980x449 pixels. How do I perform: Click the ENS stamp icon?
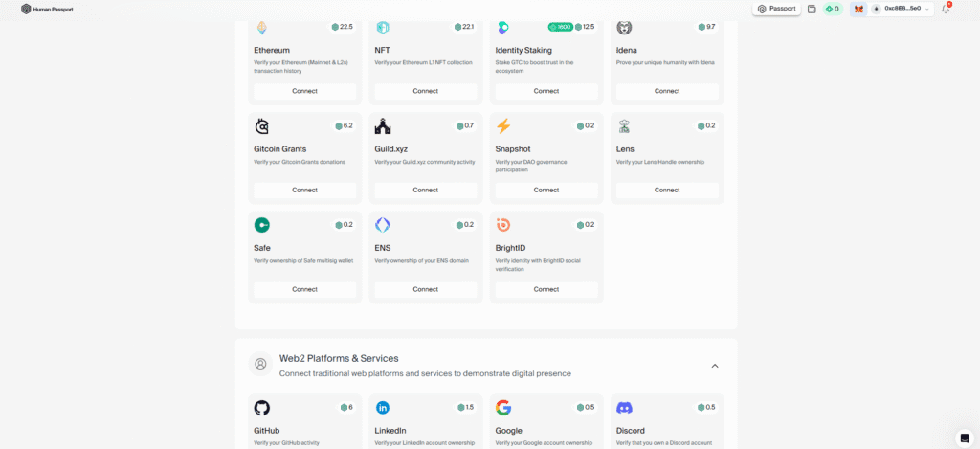tap(383, 225)
